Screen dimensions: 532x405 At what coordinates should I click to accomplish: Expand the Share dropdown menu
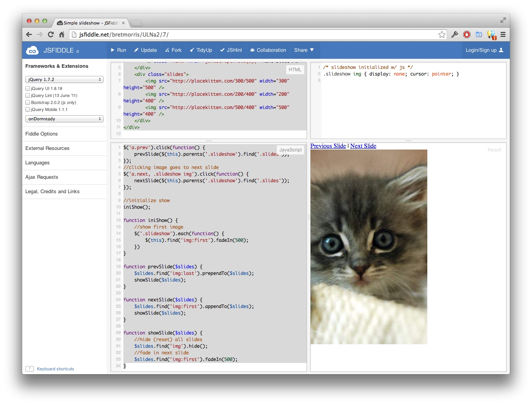304,50
